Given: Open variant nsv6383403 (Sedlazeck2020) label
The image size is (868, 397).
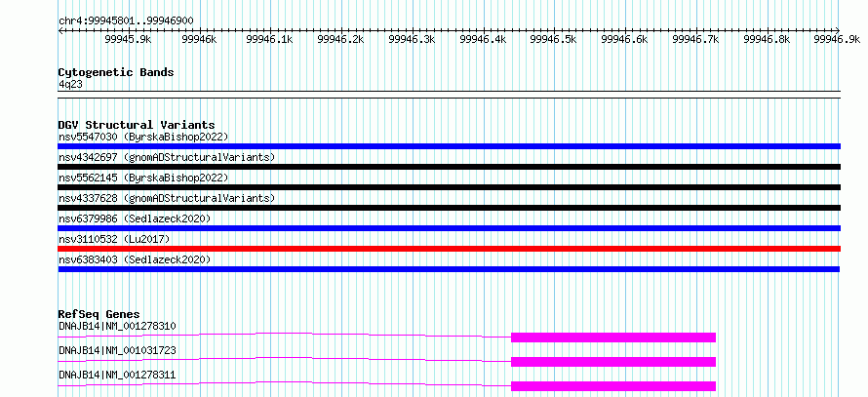Looking at the screenshot, I should point(135,259).
